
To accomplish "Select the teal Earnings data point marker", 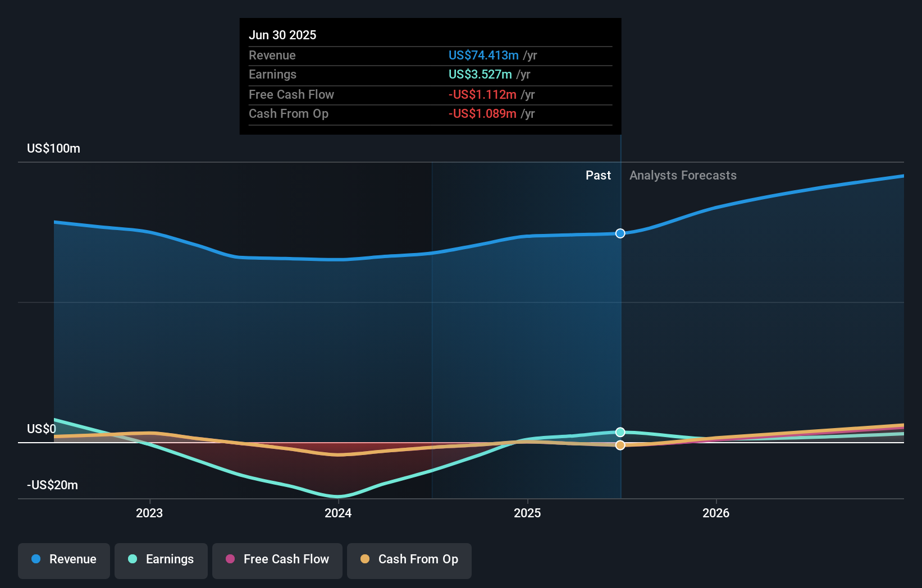I will tap(620, 432).
